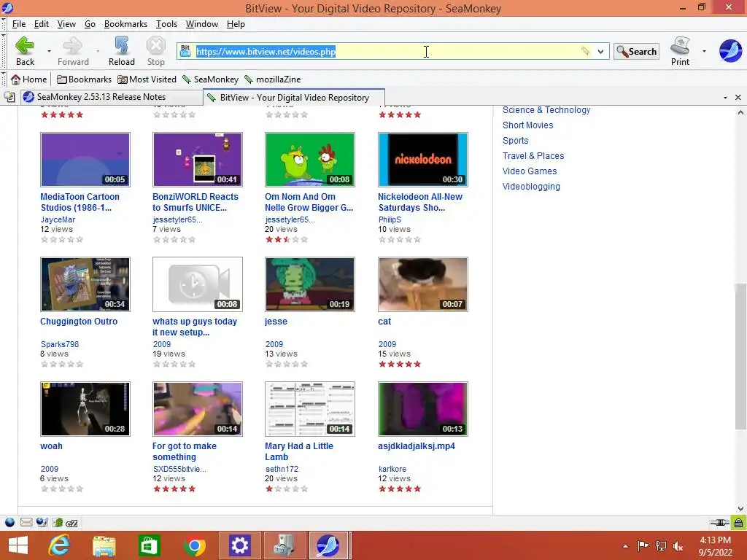The height and width of the screenshot is (560, 747).
Task: Open the address bar URL history dropdown
Action: [601, 52]
